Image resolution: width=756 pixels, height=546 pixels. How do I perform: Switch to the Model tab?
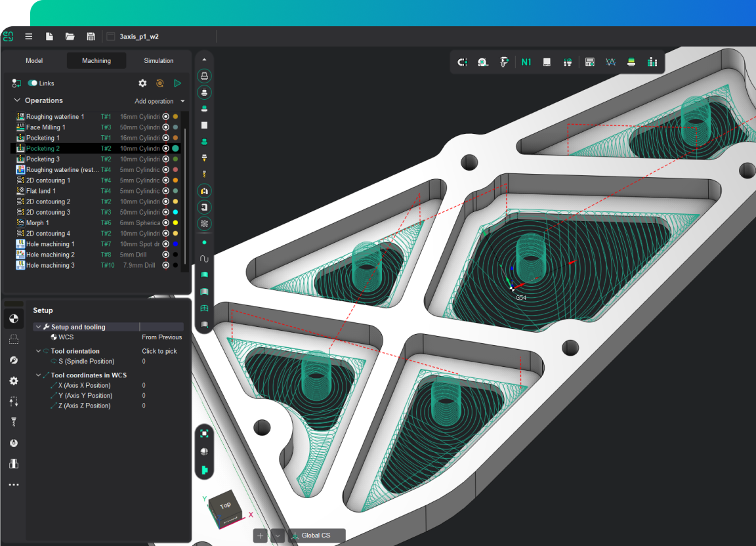(34, 61)
